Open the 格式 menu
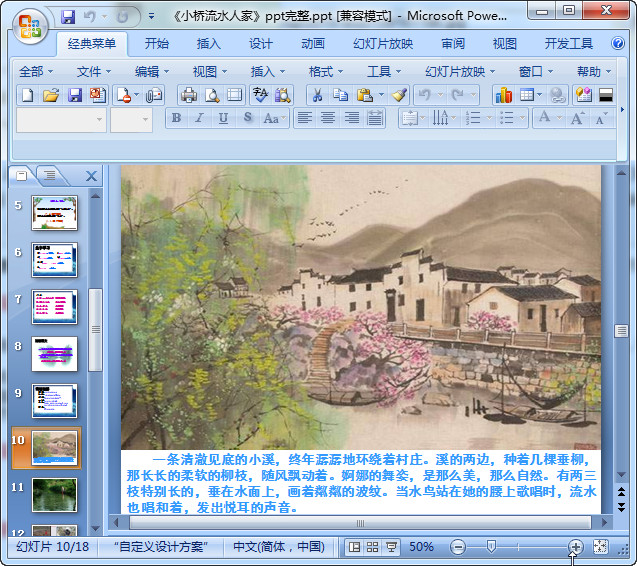The image size is (637, 566). pos(325,72)
